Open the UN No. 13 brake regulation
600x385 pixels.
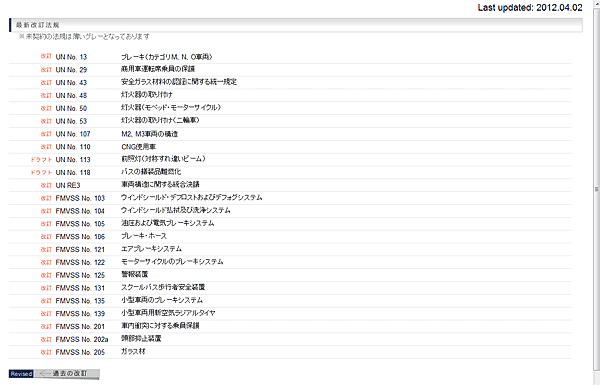[x=290, y=57]
